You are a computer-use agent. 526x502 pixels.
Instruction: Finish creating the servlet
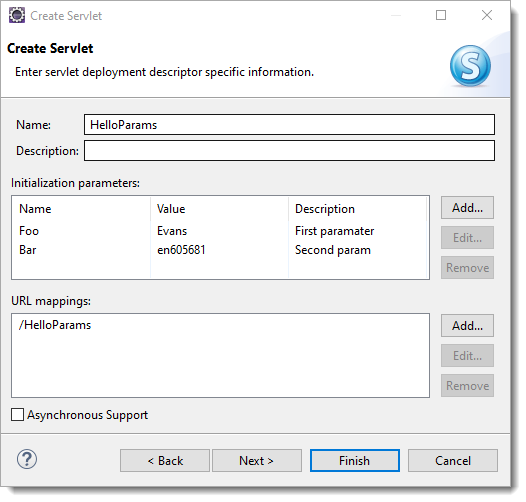coord(355,461)
